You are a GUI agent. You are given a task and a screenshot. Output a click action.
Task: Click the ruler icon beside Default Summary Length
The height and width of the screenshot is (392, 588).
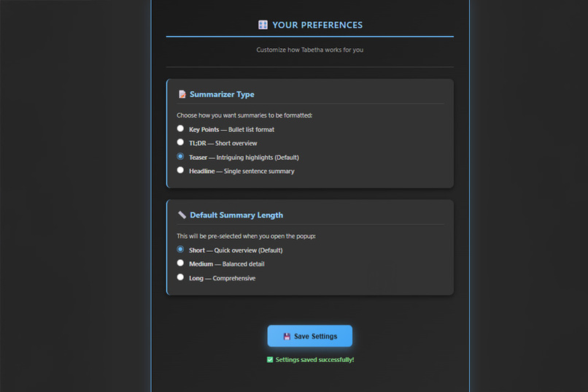point(182,215)
